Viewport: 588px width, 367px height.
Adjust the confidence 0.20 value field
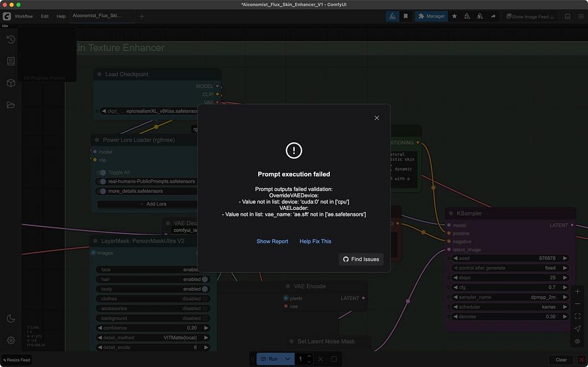tap(153, 328)
